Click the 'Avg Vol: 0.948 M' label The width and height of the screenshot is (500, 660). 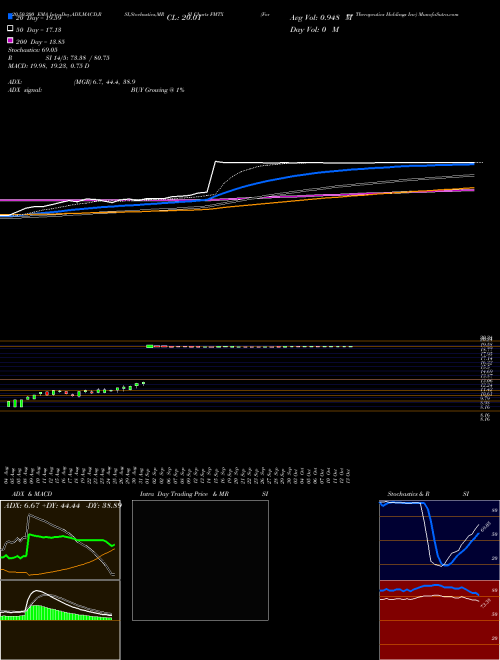point(321,18)
